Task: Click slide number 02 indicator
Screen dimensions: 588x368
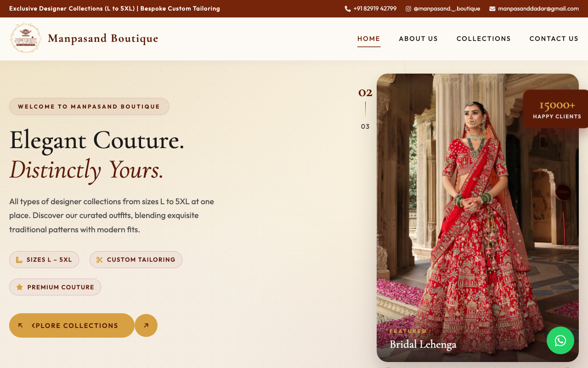Action: tap(365, 92)
